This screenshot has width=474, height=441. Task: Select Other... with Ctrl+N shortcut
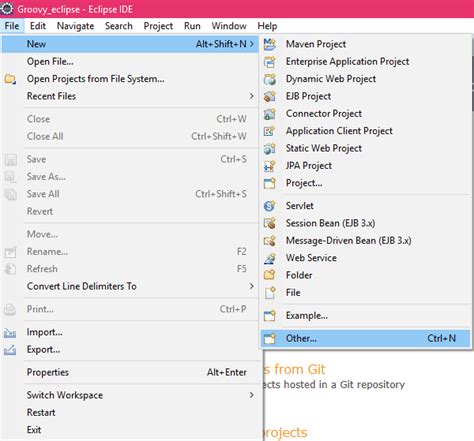pyautogui.click(x=365, y=338)
